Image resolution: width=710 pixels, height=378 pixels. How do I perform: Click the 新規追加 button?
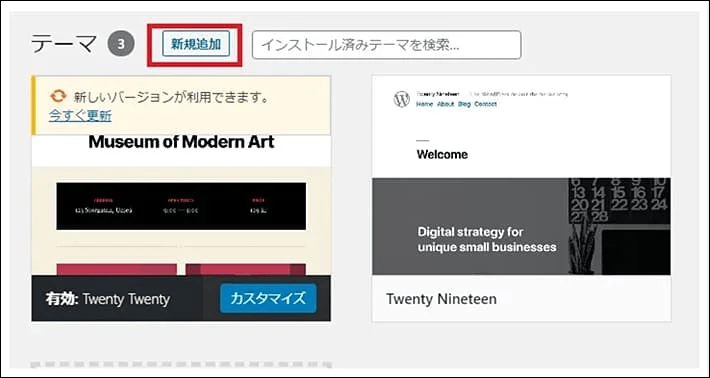(196, 44)
